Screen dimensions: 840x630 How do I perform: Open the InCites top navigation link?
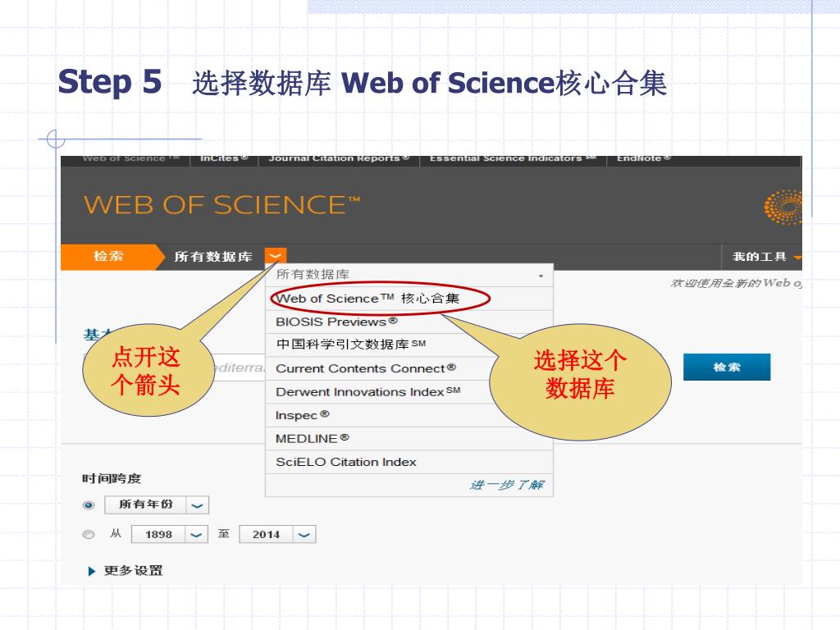pos(224,158)
